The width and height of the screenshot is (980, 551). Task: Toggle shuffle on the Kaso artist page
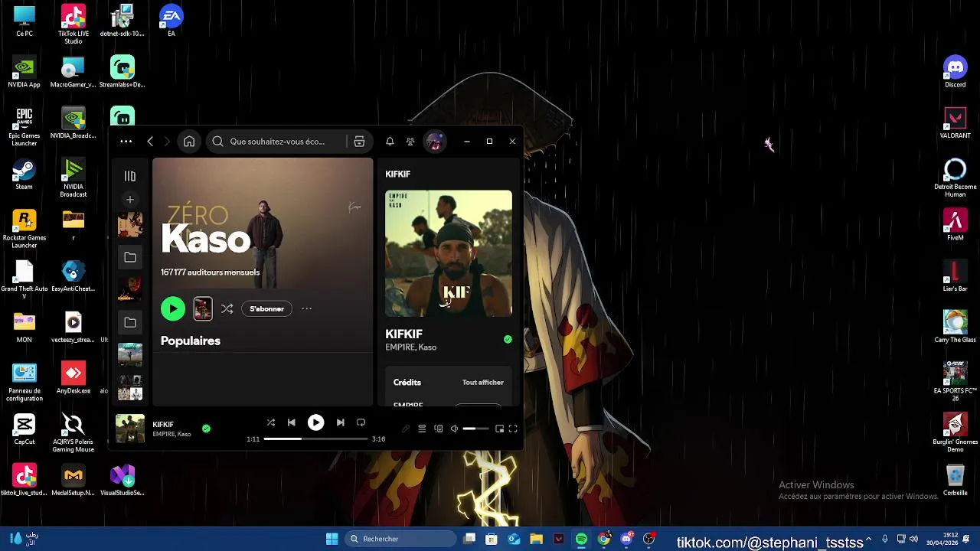pyautogui.click(x=227, y=308)
